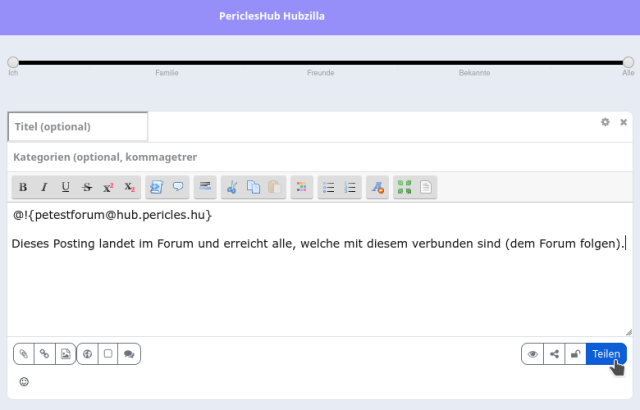This screenshot has width=640, height=410.
Task: Open the PericlesHub Hubzilla home link
Action: tap(272, 17)
